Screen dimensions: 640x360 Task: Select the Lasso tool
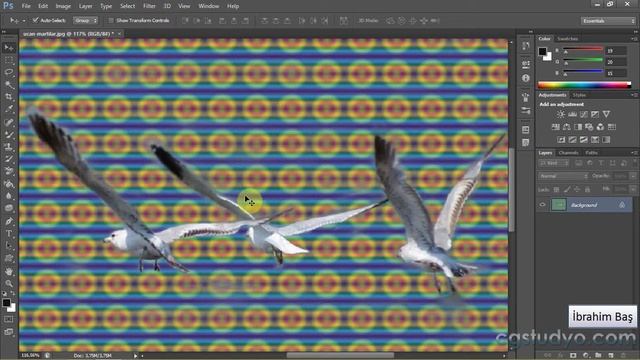[9, 72]
